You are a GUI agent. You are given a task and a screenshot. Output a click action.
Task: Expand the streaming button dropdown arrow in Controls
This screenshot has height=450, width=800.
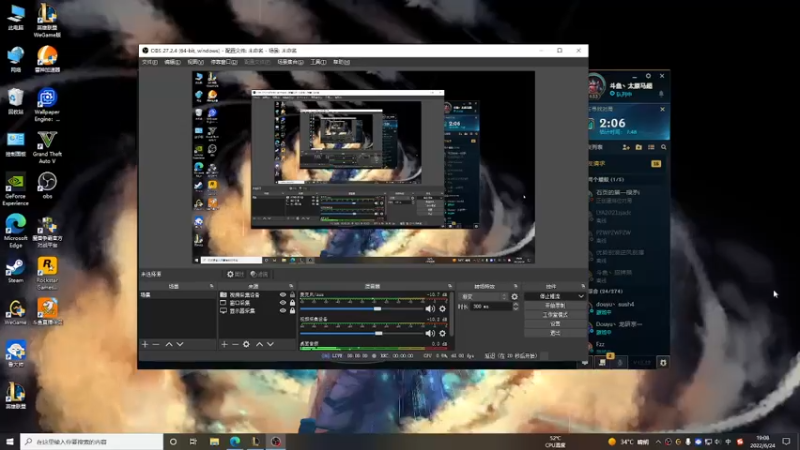tap(581, 296)
